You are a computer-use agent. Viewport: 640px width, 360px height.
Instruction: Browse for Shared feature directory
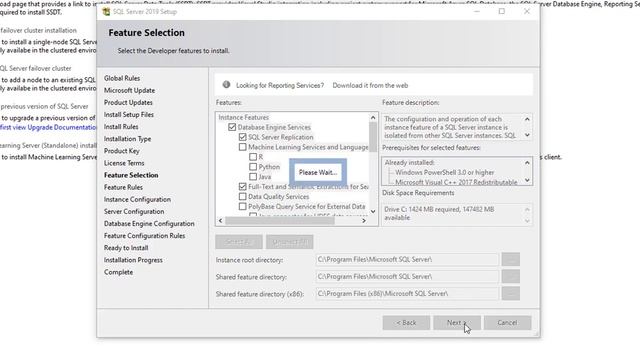(511, 277)
